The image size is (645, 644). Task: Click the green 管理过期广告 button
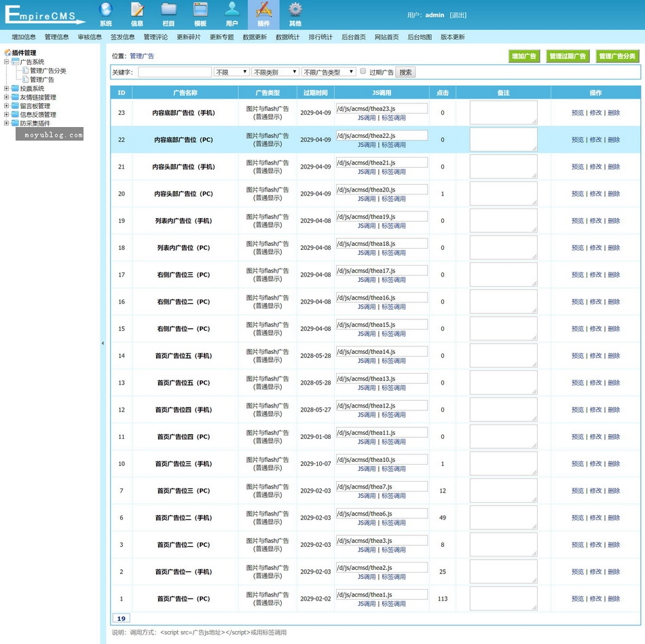568,56
